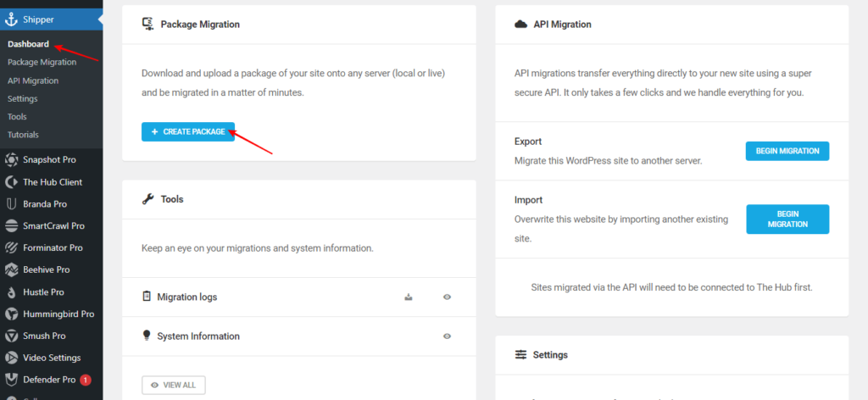The width and height of the screenshot is (868, 400).
Task: Open Hustle Pro menu label
Action: (x=44, y=292)
